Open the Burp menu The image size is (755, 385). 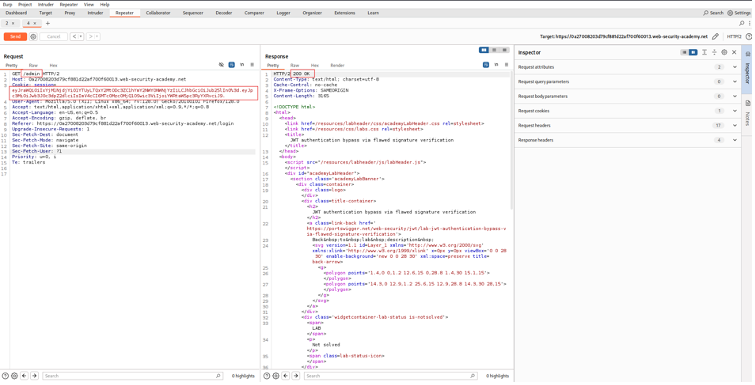[7, 4]
